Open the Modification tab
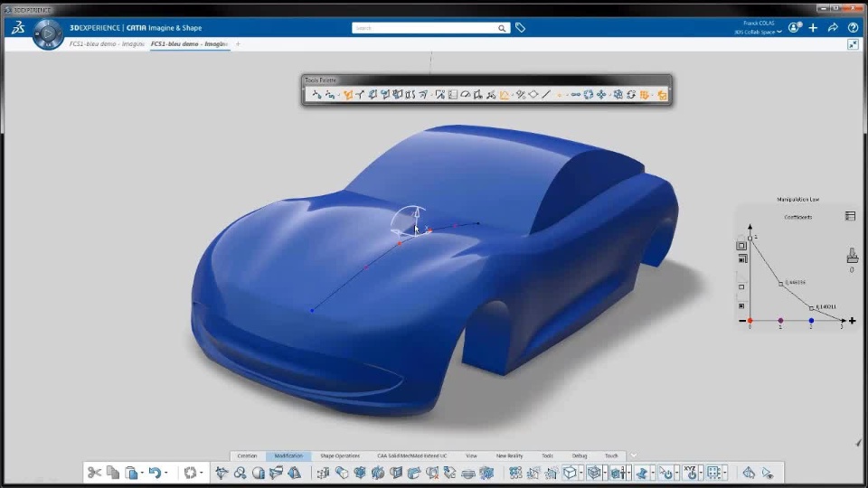Viewport: 868px width, 488px height. point(288,455)
